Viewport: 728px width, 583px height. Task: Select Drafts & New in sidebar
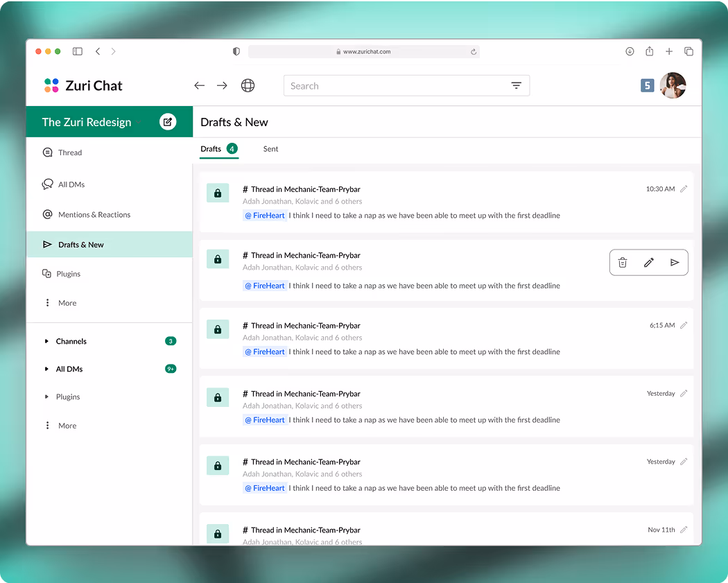tap(110, 244)
